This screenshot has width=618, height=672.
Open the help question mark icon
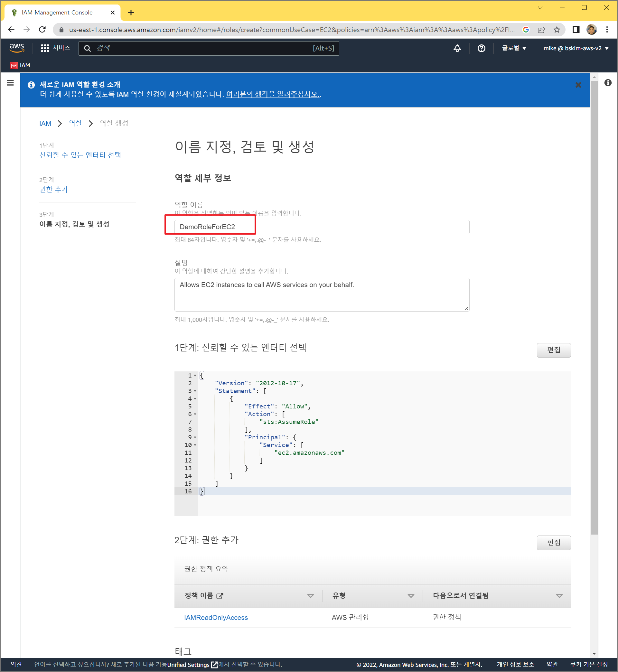click(481, 48)
